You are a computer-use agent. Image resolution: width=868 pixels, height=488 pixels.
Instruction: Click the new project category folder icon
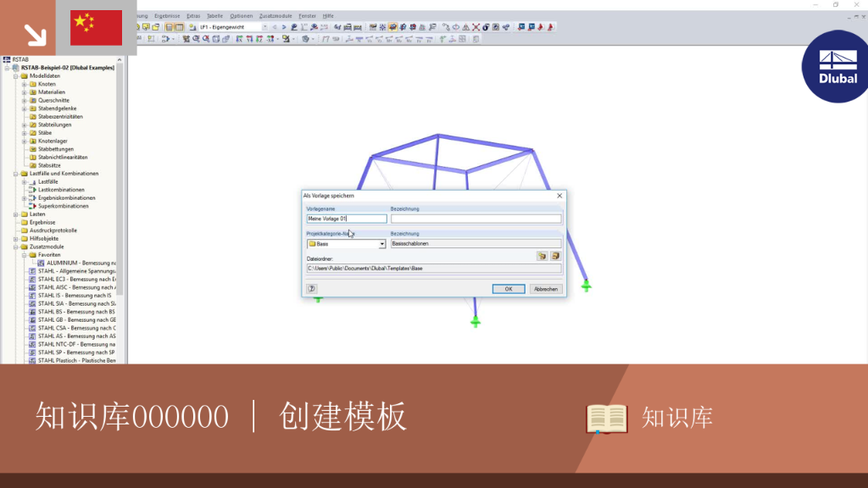point(542,256)
